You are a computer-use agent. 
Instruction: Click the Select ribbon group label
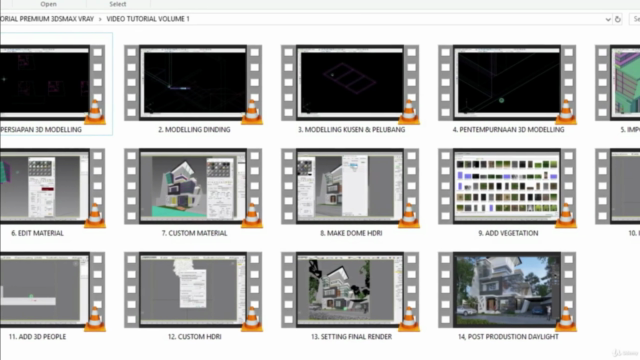(x=118, y=4)
